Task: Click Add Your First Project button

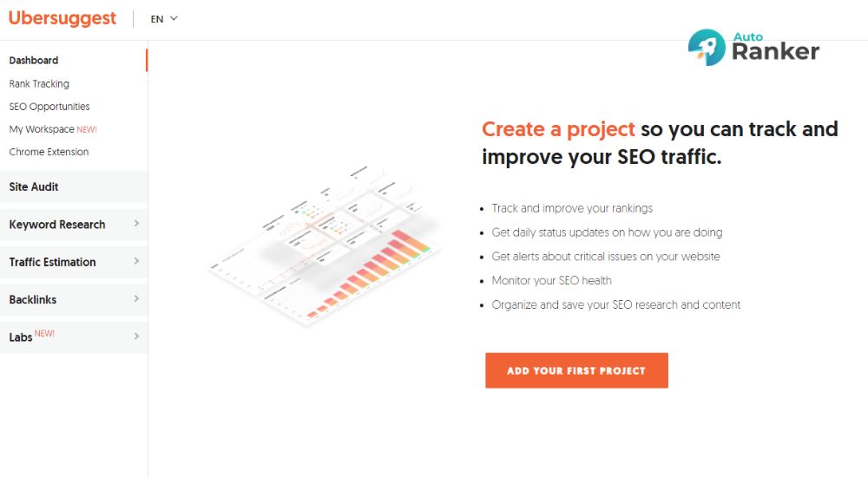Action: (576, 370)
